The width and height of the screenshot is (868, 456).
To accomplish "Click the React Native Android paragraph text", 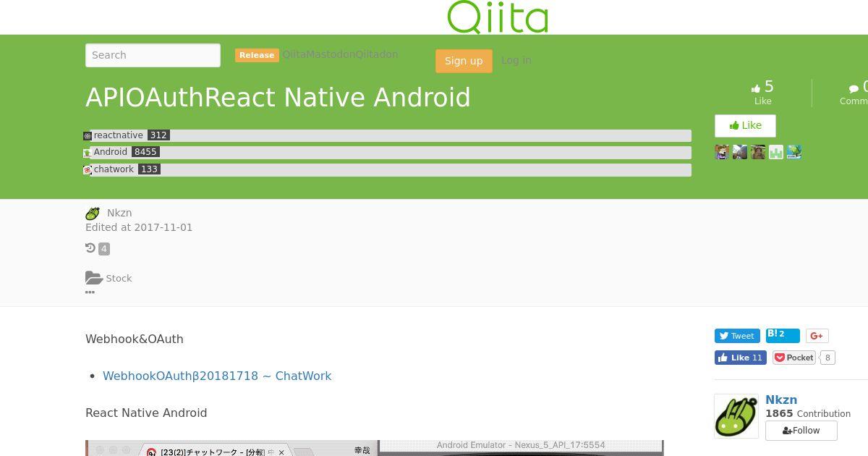I will click(146, 413).
